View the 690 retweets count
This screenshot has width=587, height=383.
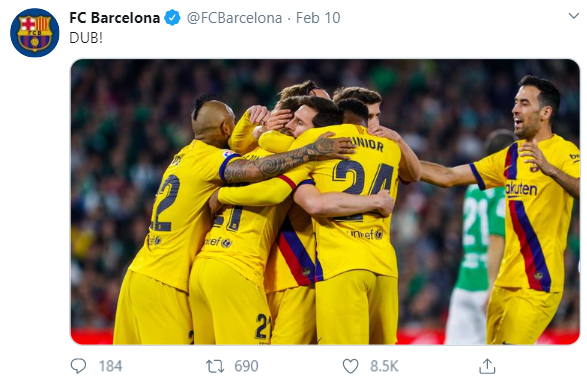point(246,366)
